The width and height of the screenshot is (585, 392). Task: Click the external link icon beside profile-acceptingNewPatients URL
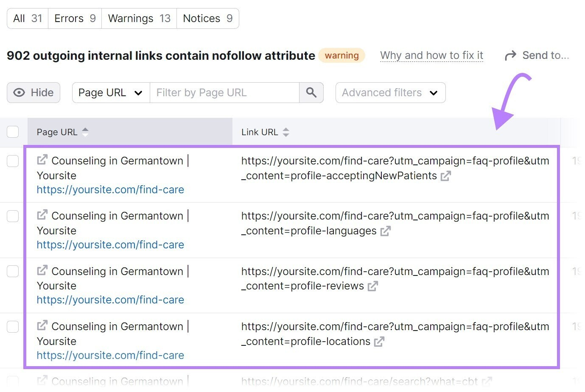(446, 176)
